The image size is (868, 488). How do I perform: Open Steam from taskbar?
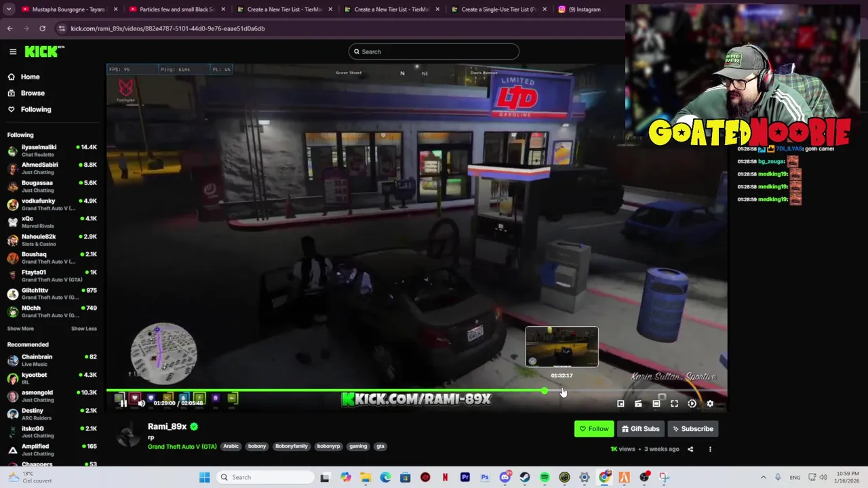pos(525,477)
